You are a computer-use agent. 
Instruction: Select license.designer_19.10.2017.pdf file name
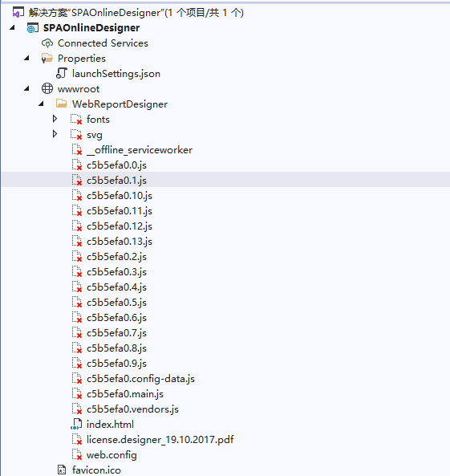click(160, 440)
